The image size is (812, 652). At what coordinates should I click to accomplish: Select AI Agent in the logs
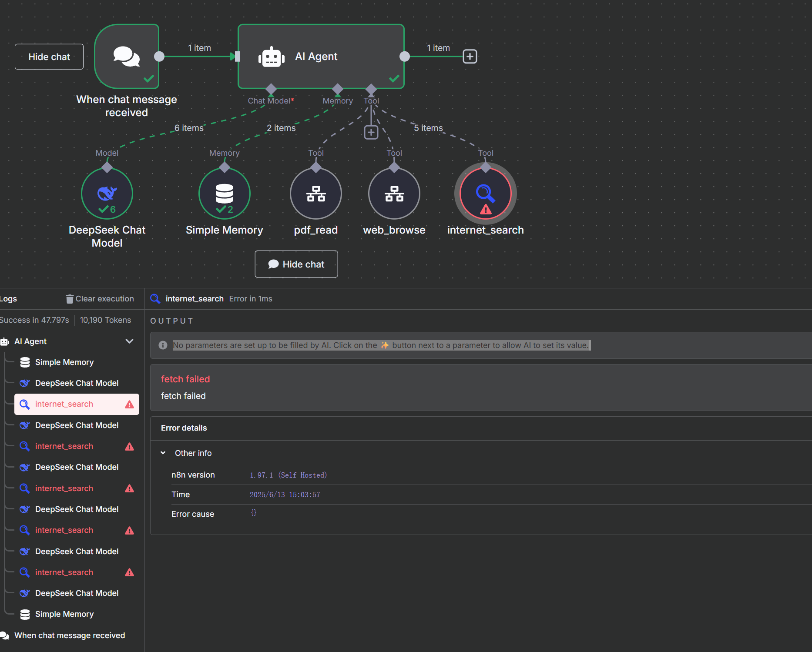30,341
